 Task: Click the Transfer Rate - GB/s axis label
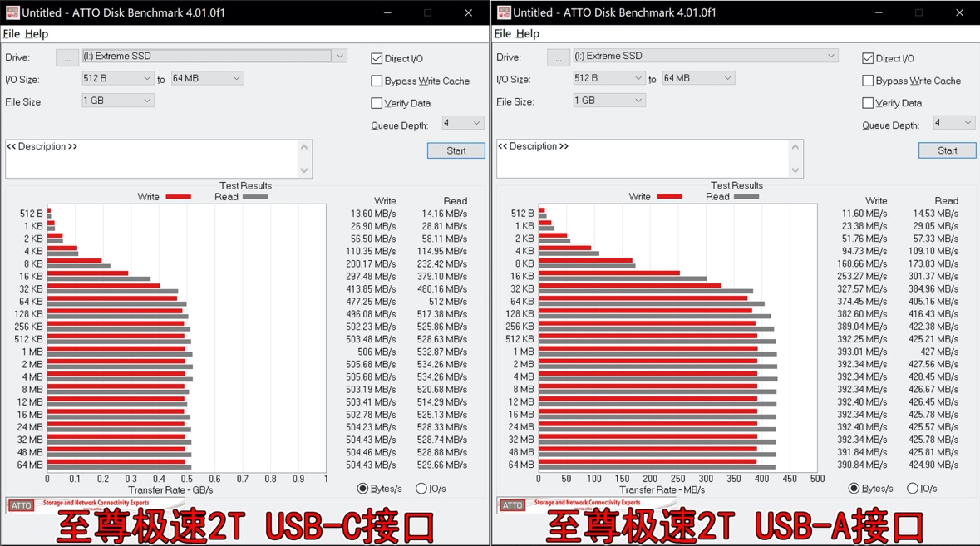pyautogui.click(x=170, y=490)
